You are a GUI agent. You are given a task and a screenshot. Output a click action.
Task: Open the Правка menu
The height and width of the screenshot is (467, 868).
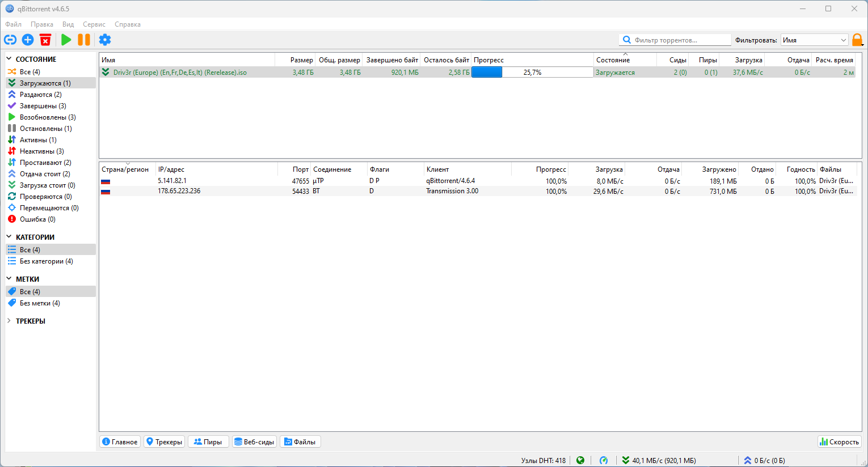42,24
